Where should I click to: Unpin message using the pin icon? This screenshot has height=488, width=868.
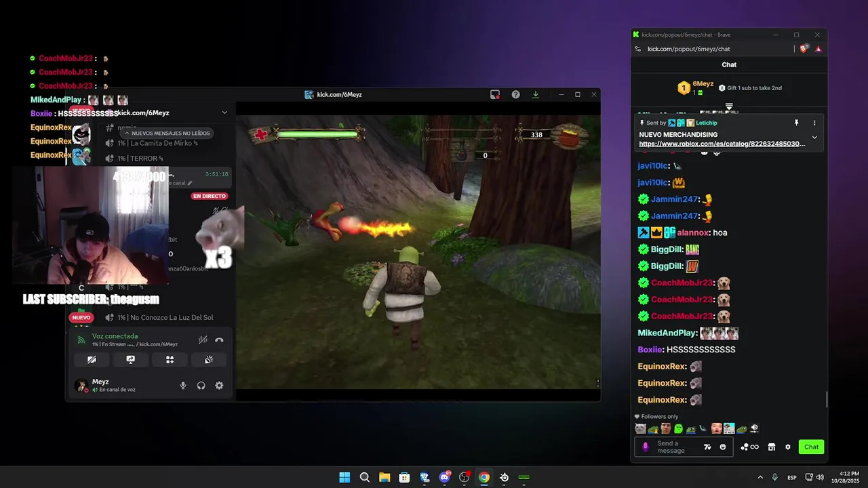click(797, 123)
